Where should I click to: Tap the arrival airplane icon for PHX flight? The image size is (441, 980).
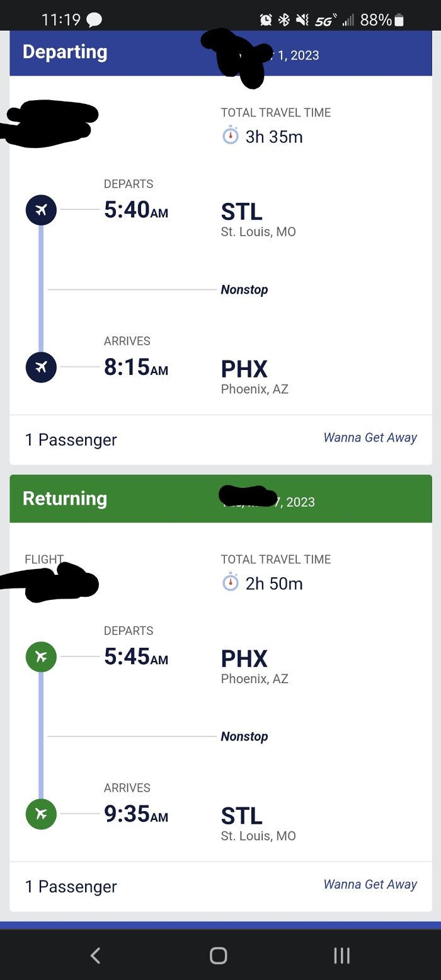click(40, 367)
